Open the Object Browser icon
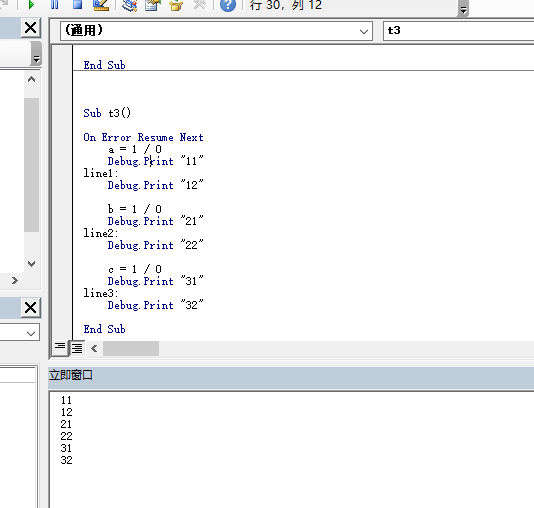 click(x=176, y=5)
